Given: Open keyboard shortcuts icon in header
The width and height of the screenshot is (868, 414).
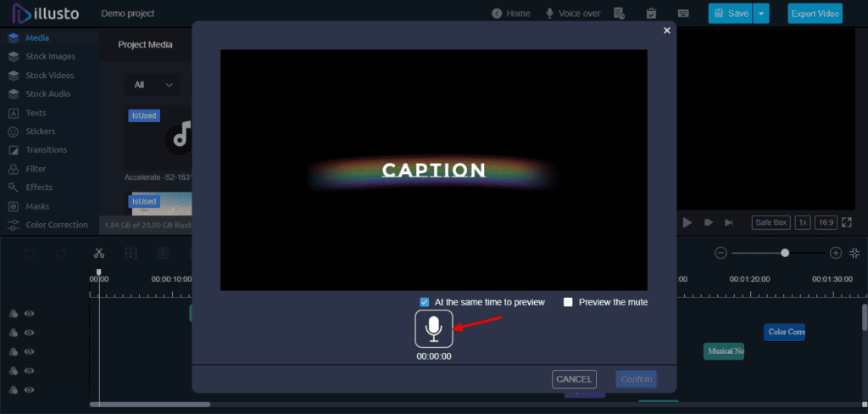Looking at the screenshot, I should point(683,14).
